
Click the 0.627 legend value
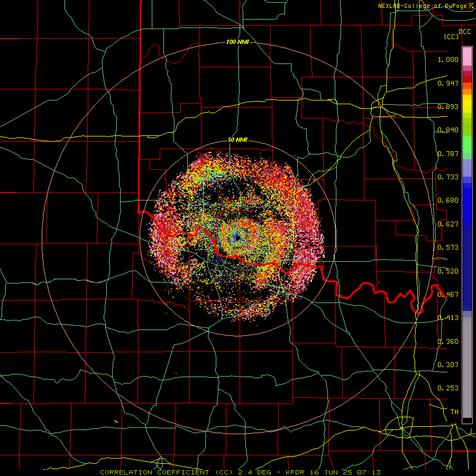pos(448,224)
